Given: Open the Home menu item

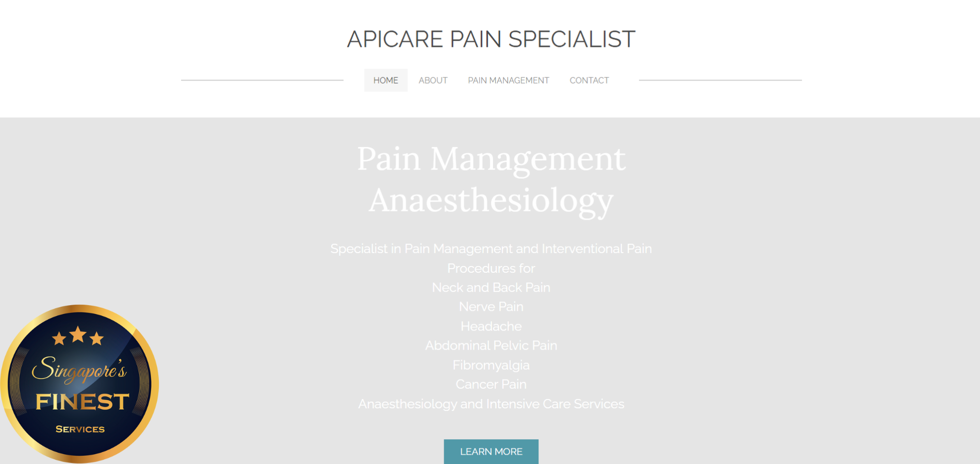Looking at the screenshot, I should pos(385,80).
